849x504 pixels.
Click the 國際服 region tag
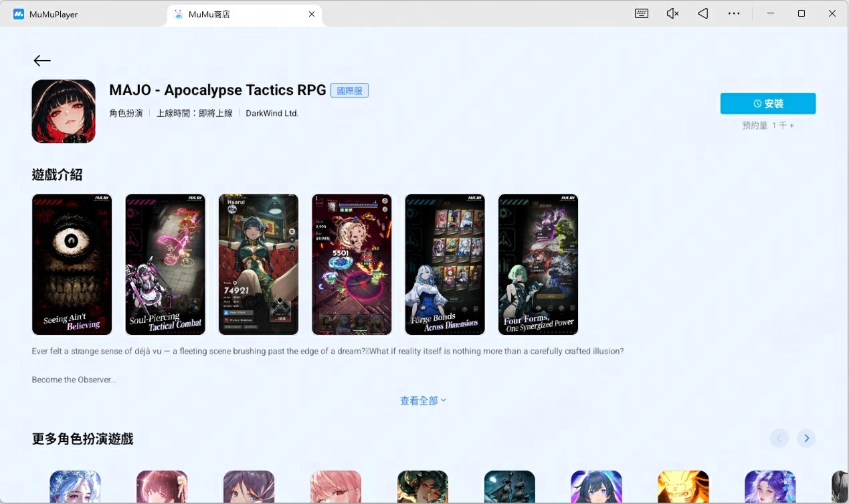349,90
